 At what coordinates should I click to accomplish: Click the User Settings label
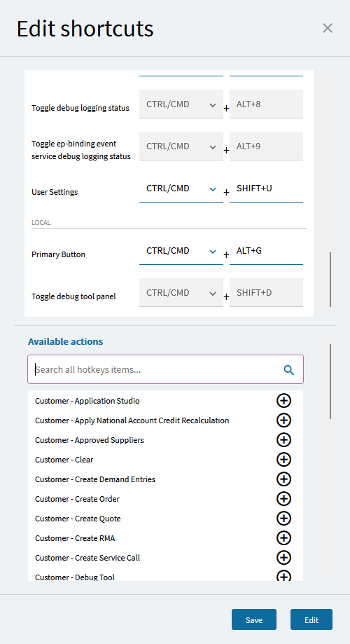(x=55, y=192)
